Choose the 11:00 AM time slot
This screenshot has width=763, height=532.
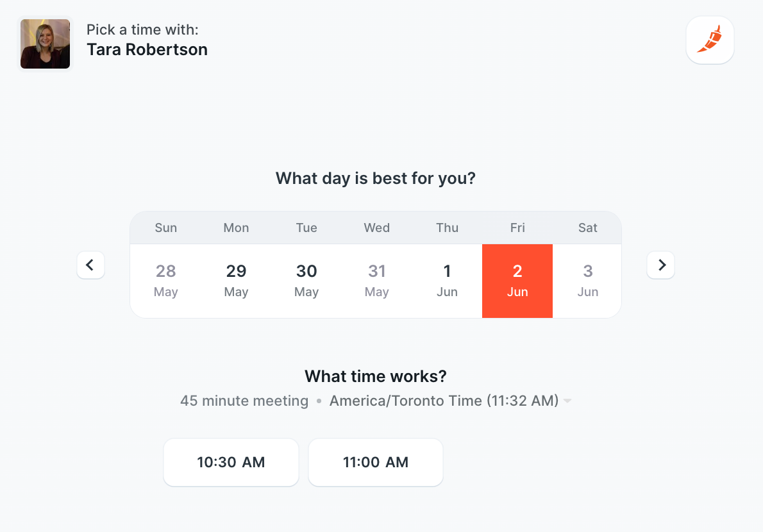(x=376, y=462)
